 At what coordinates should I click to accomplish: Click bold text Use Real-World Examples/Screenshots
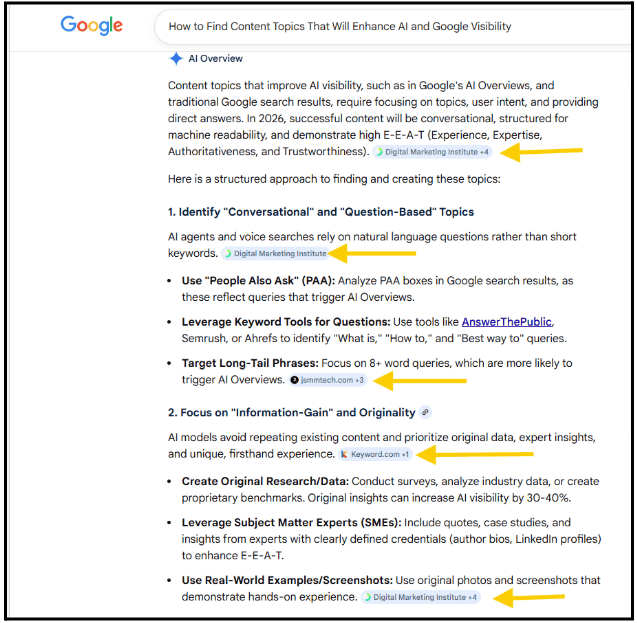[x=287, y=581]
